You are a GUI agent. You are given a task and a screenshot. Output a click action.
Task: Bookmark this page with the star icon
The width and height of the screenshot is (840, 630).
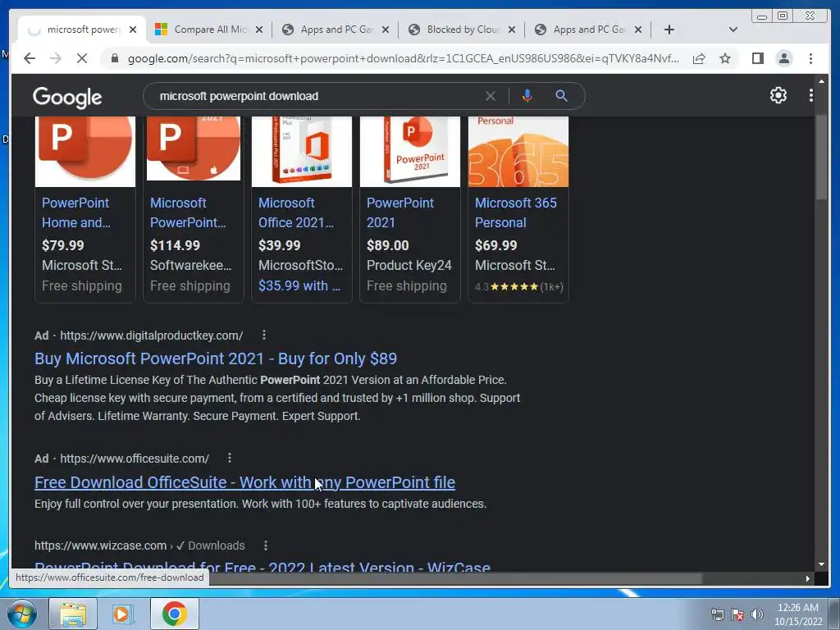click(725, 58)
